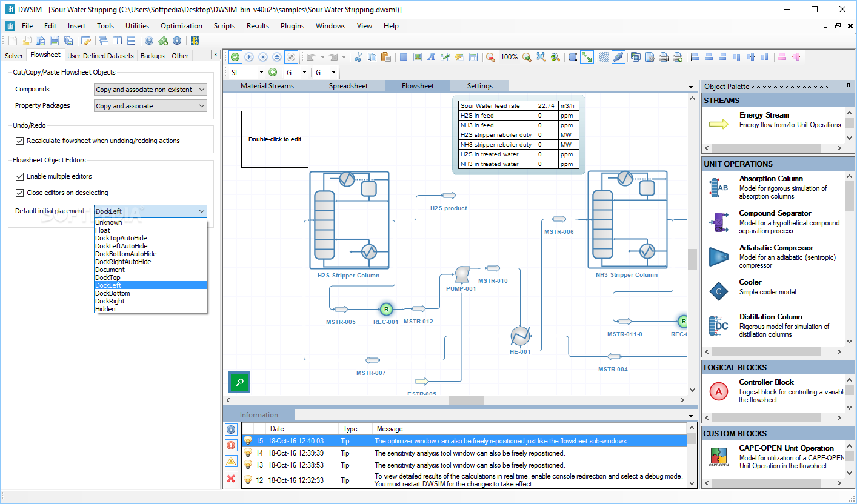Click the Controller Block red A icon
Image resolution: width=857 pixels, height=504 pixels.
[x=718, y=392]
